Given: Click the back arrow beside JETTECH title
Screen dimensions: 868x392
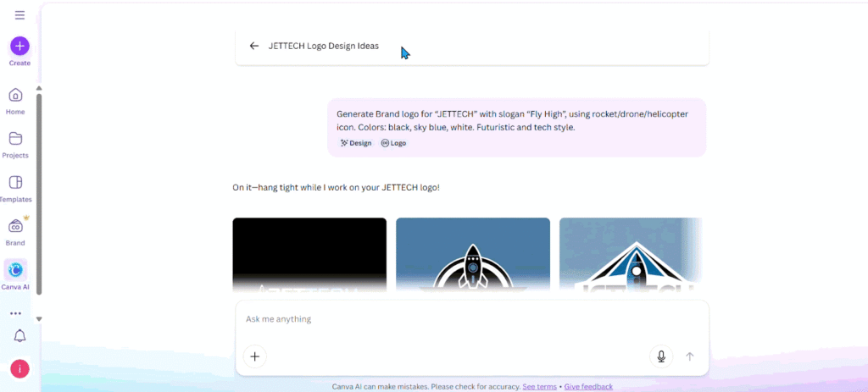Looking at the screenshot, I should point(253,46).
